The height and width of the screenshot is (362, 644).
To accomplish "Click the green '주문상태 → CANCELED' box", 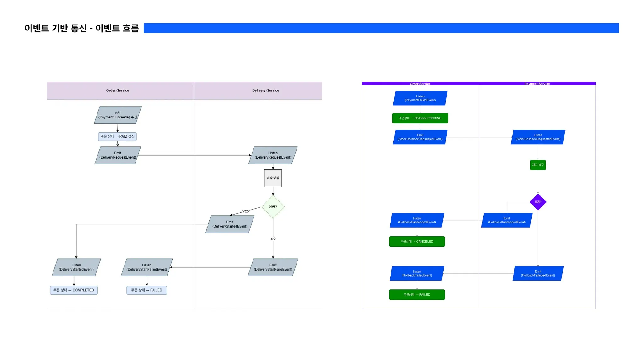I will [x=417, y=242].
